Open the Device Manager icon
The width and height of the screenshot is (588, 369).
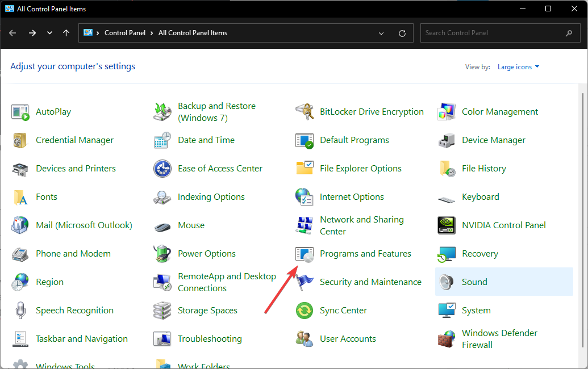pyautogui.click(x=447, y=140)
